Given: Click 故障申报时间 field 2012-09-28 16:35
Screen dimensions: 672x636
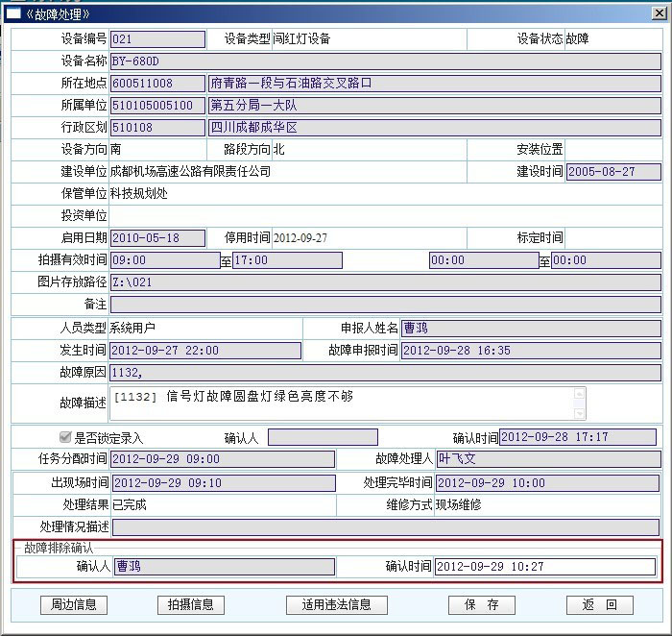Looking at the screenshot, I should pos(531,351).
